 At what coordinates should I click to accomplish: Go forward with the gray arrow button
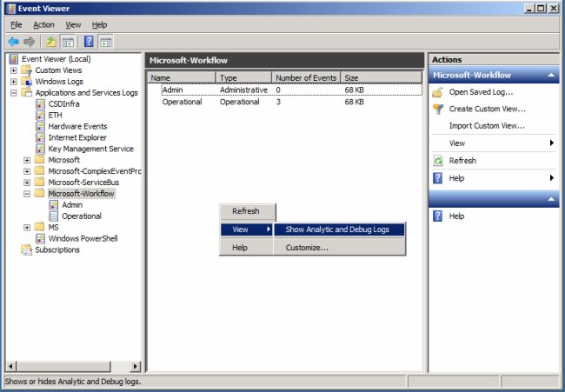(x=30, y=42)
